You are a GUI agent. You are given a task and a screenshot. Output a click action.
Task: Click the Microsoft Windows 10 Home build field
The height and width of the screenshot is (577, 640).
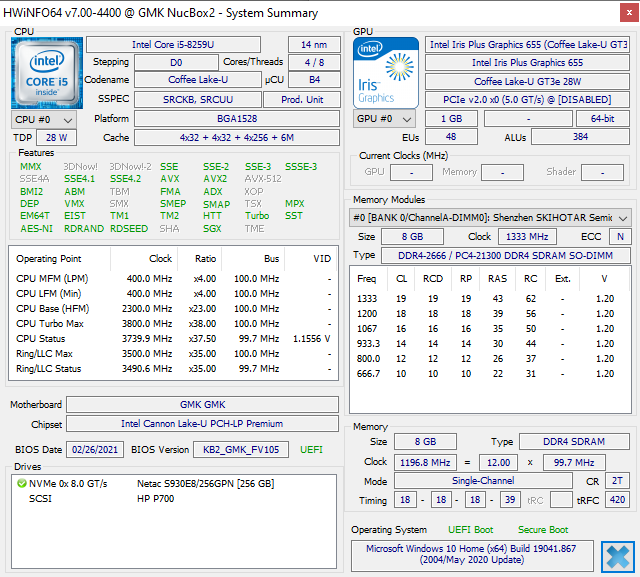click(x=472, y=555)
